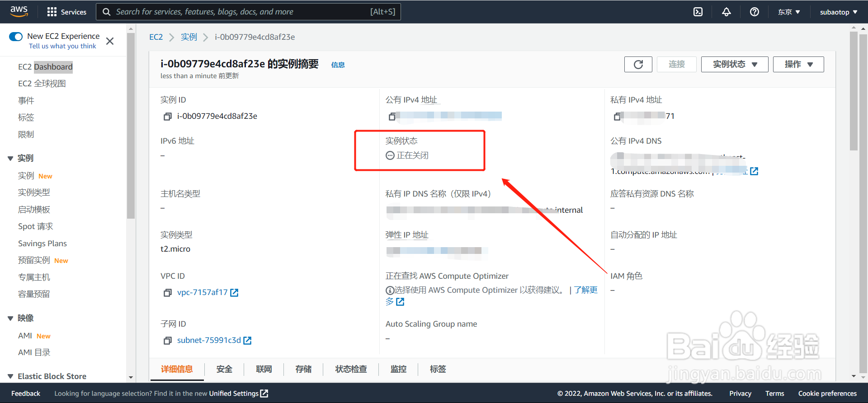Open the 东京 region dropdown

click(x=789, y=12)
